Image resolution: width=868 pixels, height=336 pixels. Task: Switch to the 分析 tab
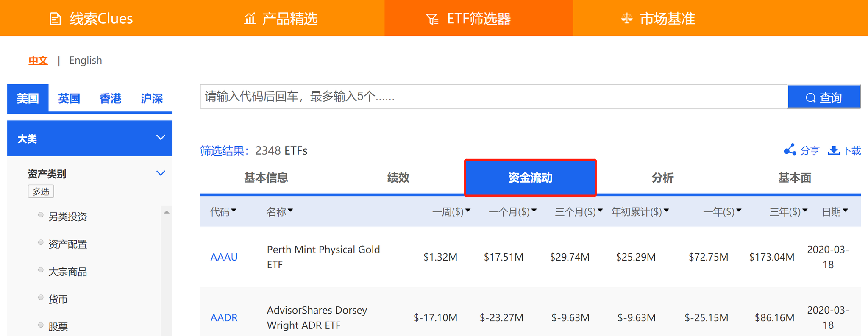(662, 178)
